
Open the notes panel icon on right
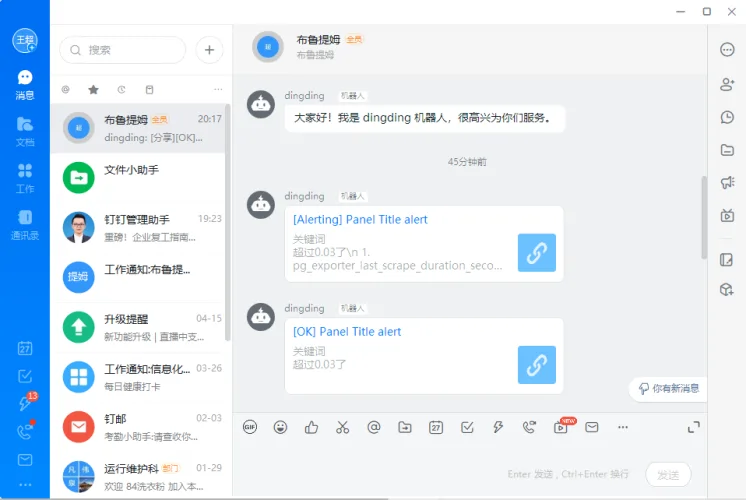coord(727,260)
